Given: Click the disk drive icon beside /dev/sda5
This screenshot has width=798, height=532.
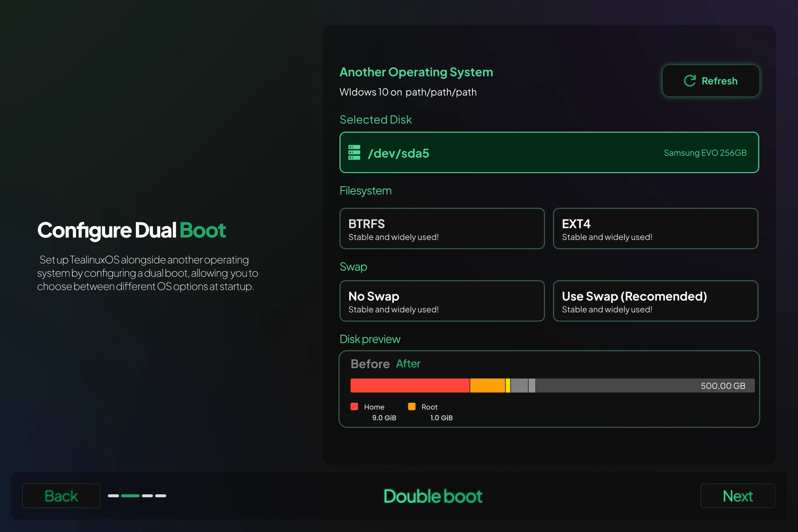Looking at the screenshot, I should pos(354,152).
